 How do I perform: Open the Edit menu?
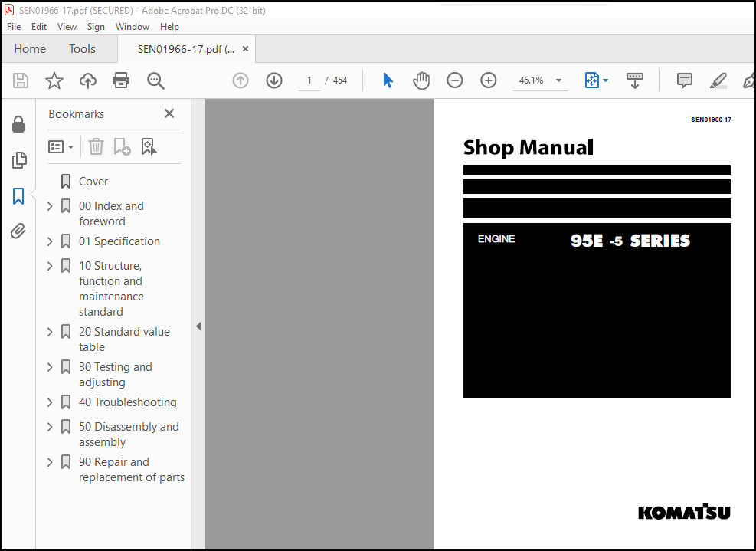pyautogui.click(x=39, y=27)
